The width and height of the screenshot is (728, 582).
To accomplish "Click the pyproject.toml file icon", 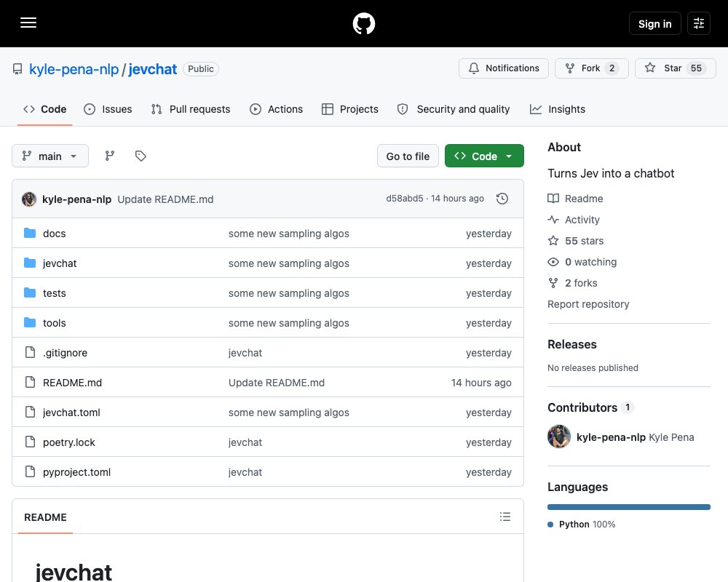I will 30,471.
